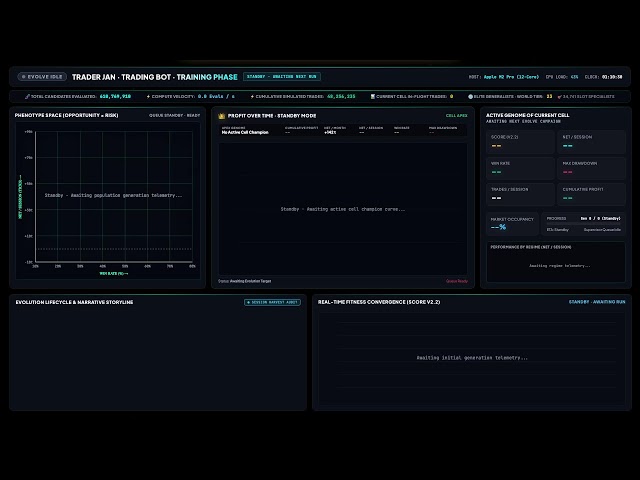This screenshot has width=640, height=480.
Task: Click the Total Candidates Evaluated value
Action: [x=115, y=97]
